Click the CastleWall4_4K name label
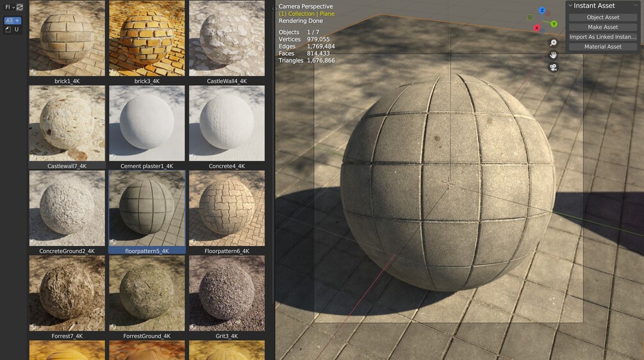644x360 pixels. pos(227,81)
